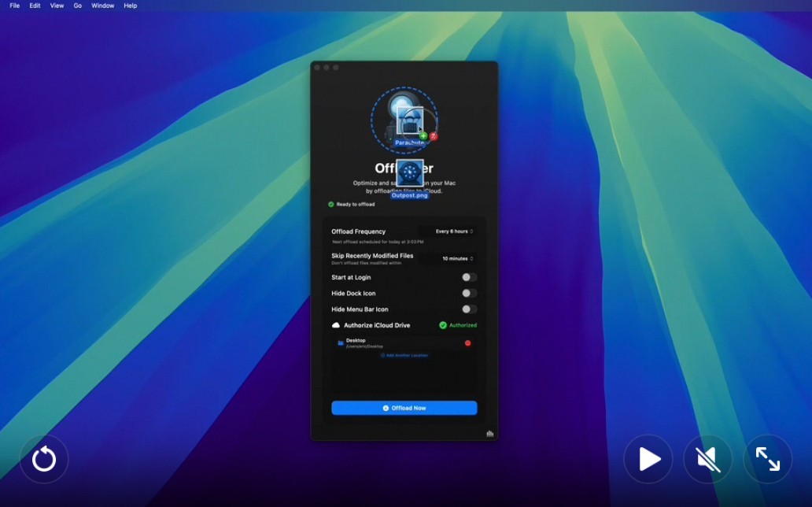Screen dimensions: 812x507
Task: Click the Outpost.png file thumbnail
Action: [x=410, y=173]
